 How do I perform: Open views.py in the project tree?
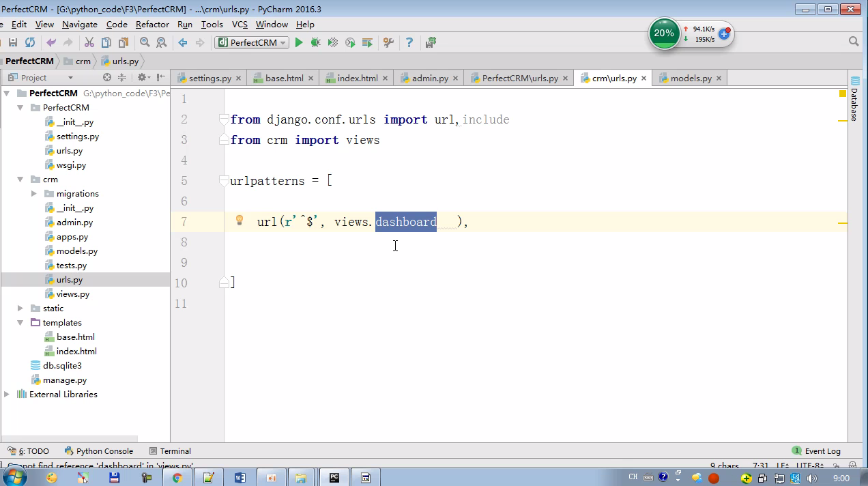(72, 294)
